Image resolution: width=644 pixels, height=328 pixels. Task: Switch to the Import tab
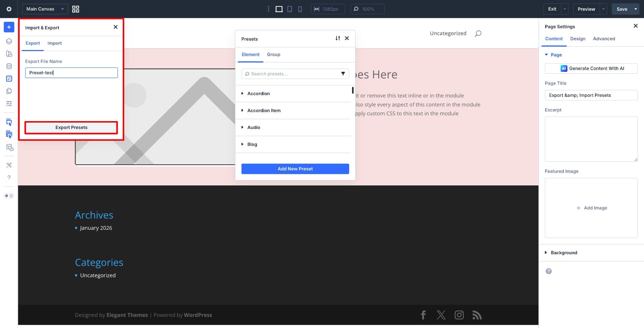pos(54,43)
